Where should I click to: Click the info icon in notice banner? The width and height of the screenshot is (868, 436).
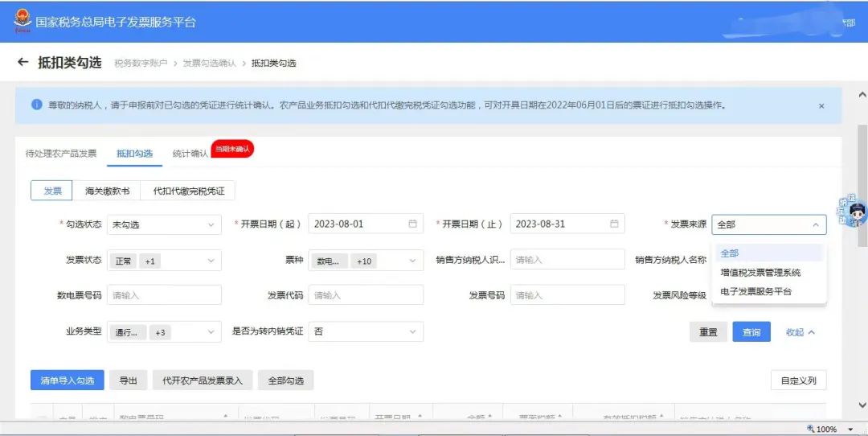pyautogui.click(x=36, y=105)
